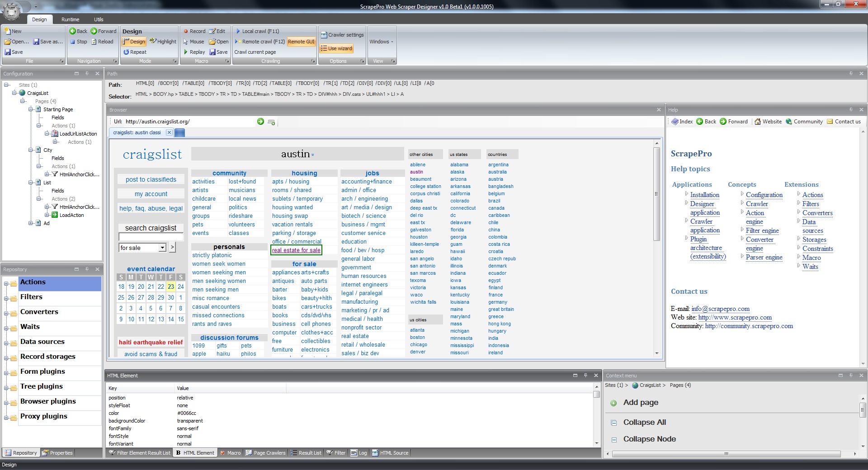Navigate Back in Navigation group

(78, 31)
